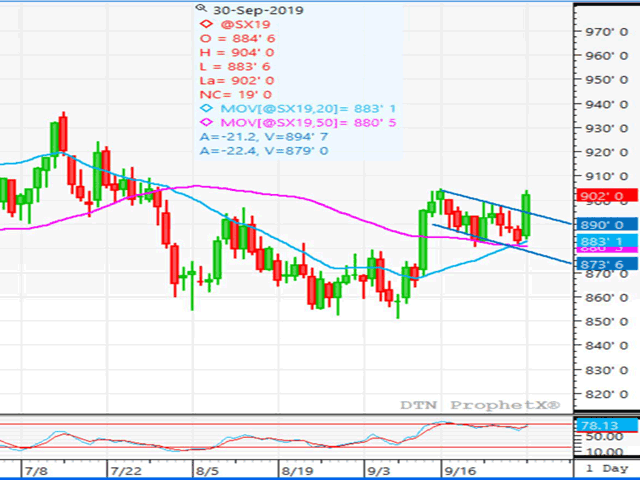Select the 890' 0 upper trendline price tag
This screenshot has width=640, height=480.
coord(602,225)
